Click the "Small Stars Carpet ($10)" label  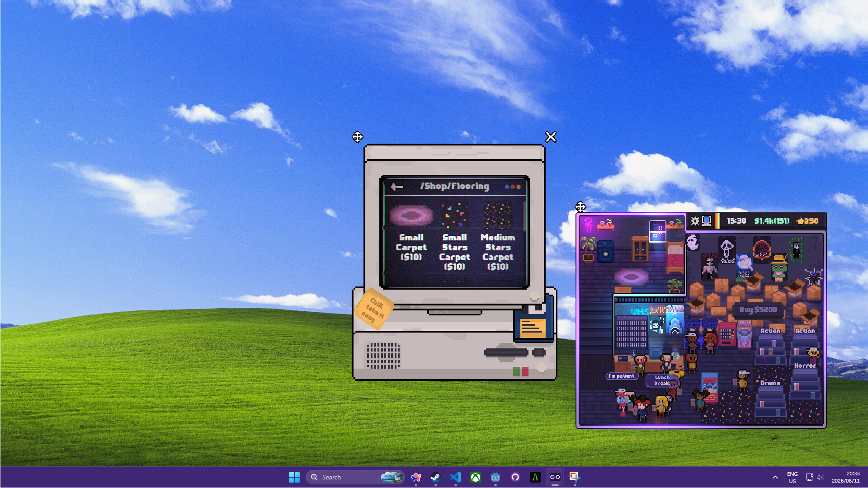click(x=454, y=252)
